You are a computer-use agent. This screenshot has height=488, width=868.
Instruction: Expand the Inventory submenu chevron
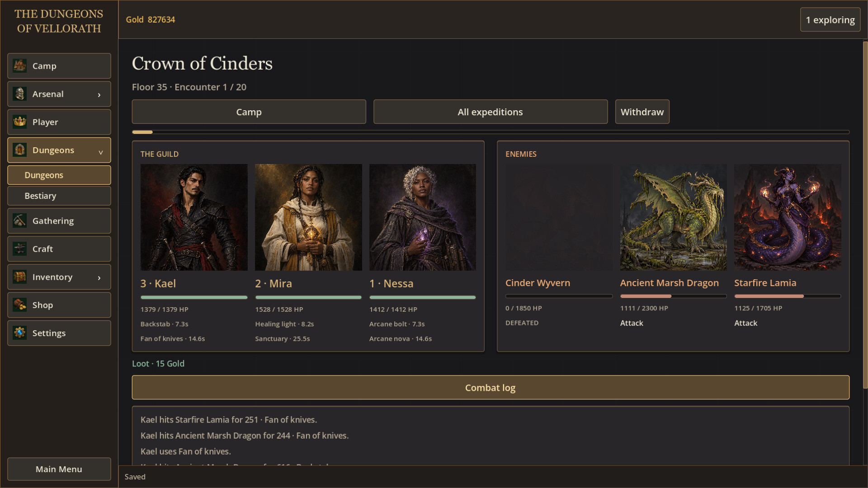tap(99, 277)
